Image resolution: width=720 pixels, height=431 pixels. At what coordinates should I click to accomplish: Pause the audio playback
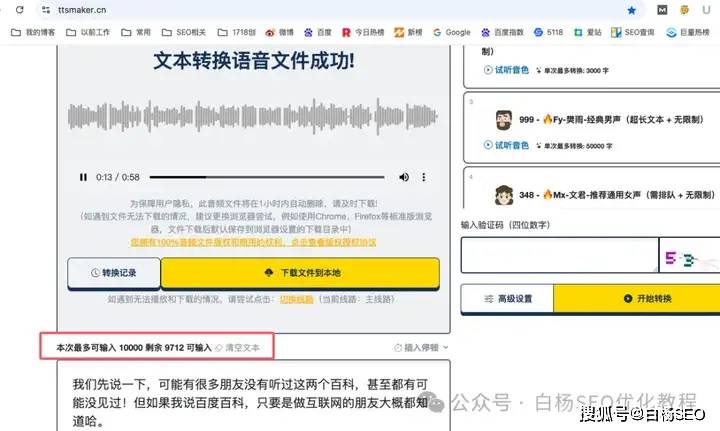(83, 177)
